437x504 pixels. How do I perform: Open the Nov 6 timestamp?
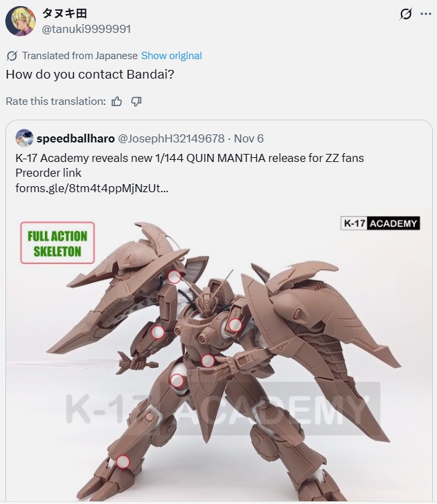[x=248, y=138]
